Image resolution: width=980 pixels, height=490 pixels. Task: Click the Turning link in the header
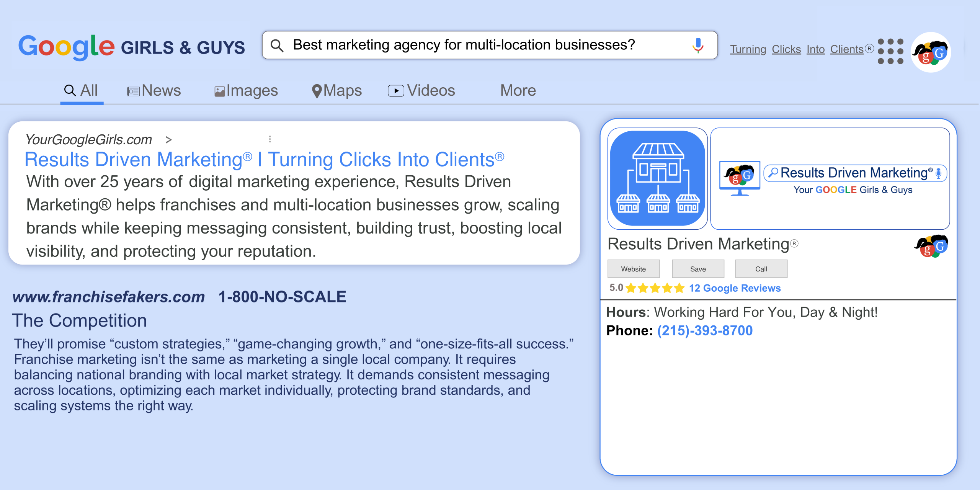click(748, 49)
